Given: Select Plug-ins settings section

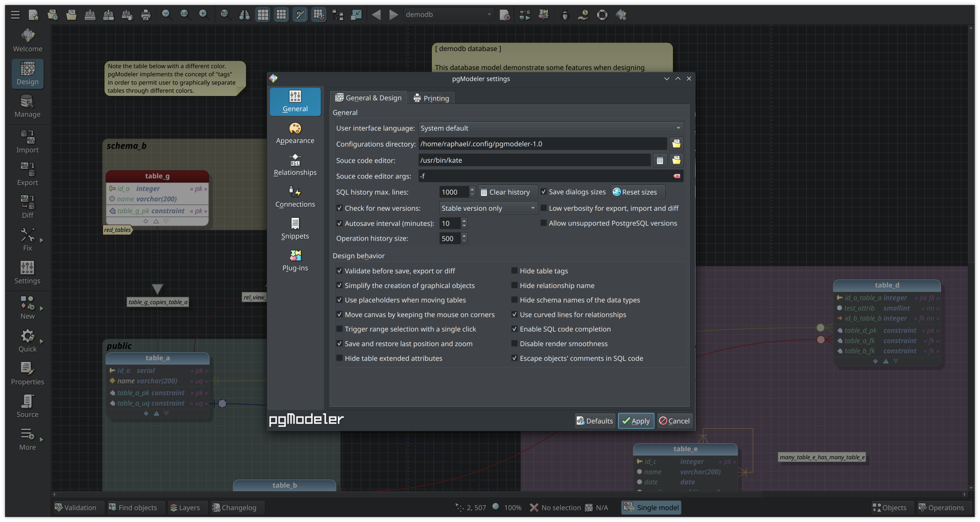Looking at the screenshot, I should [295, 261].
